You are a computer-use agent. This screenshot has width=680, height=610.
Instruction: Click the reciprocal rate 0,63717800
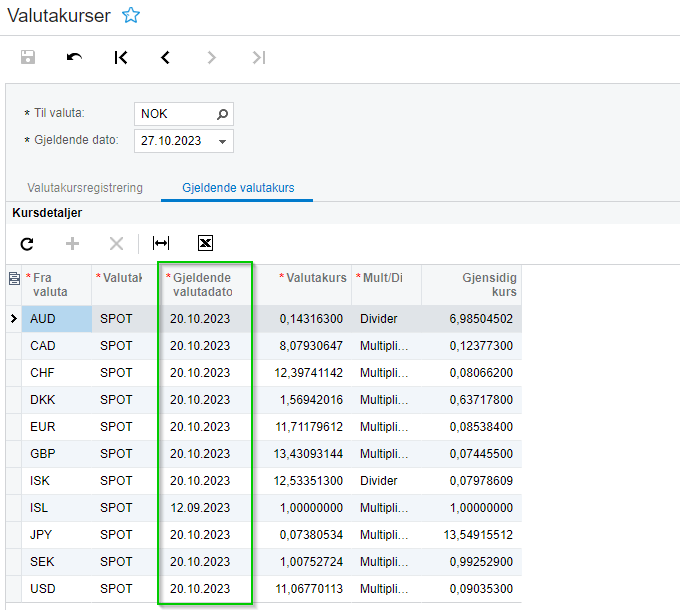pyautogui.click(x=481, y=399)
